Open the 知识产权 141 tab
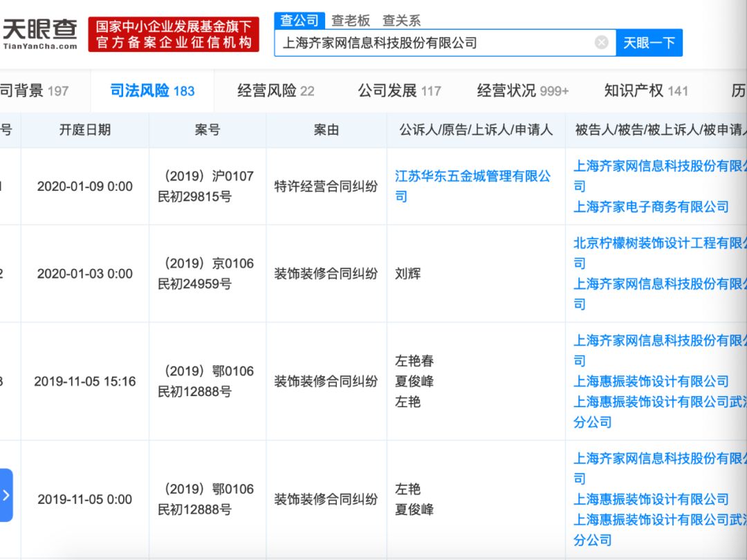The height and width of the screenshot is (560, 747). pos(646,91)
